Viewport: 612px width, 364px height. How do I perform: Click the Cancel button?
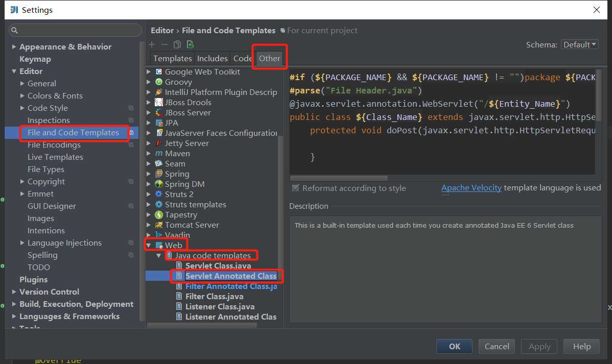(497, 347)
